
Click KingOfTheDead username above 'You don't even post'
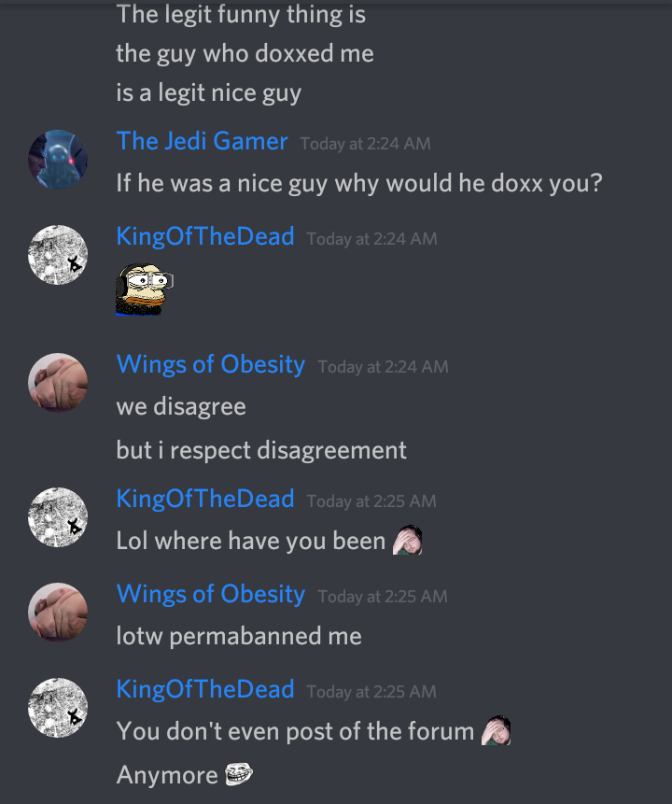tap(205, 689)
